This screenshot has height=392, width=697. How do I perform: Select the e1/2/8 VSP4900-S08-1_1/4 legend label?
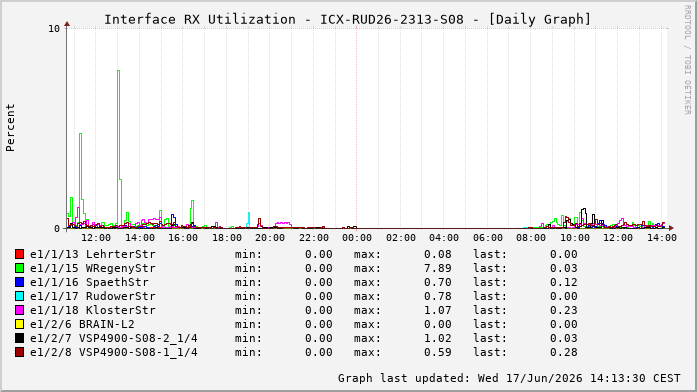(x=114, y=352)
